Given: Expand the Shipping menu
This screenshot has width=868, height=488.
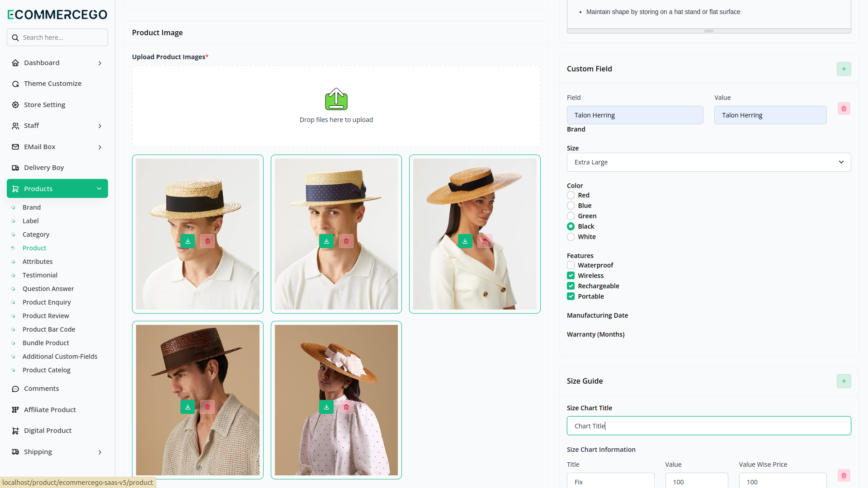Looking at the screenshot, I should click(57, 452).
